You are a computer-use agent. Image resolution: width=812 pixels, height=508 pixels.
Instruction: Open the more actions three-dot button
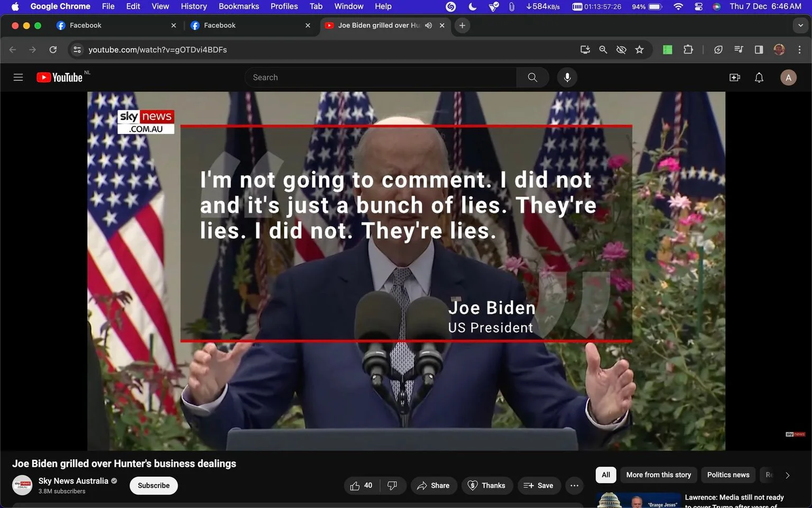tap(575, 485)
